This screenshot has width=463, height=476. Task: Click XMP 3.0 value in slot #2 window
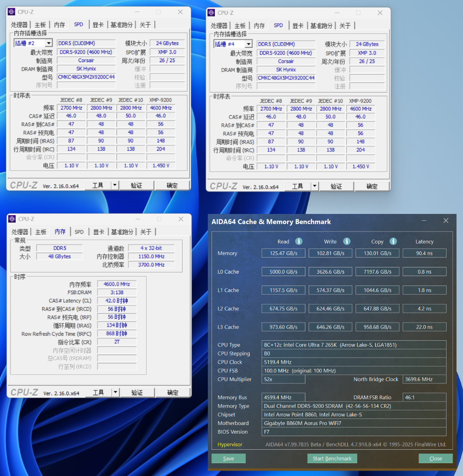[x=167, y=52]
